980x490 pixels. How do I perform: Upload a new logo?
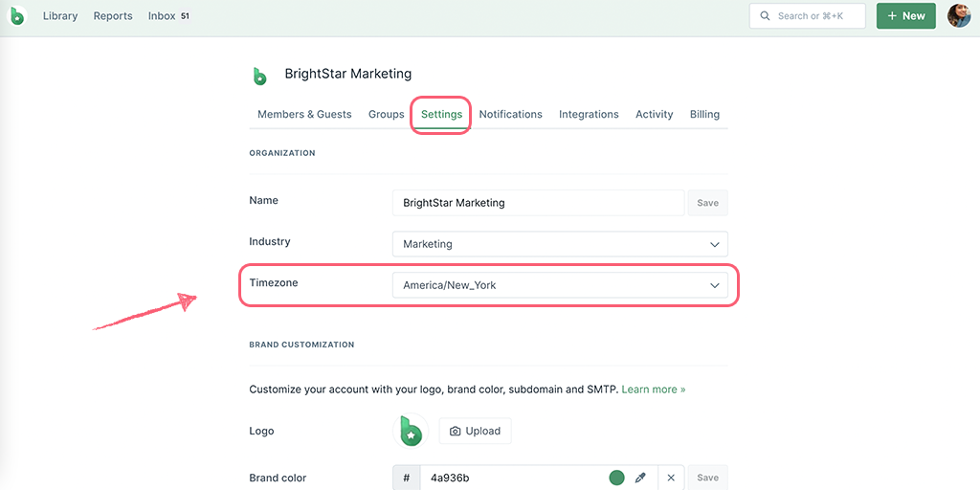475,432
